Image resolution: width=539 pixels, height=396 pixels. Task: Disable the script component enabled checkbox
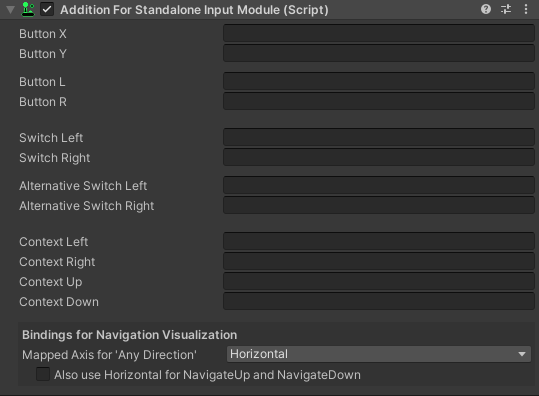pos(47,9)
